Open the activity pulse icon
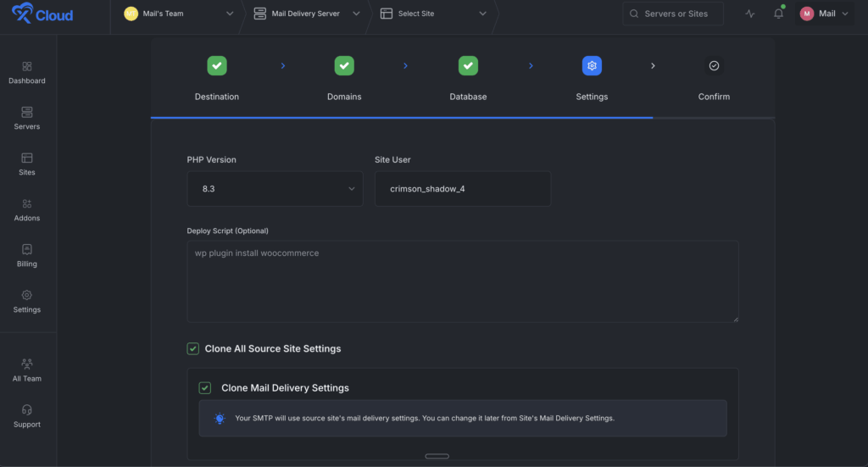 pos(749,14)
